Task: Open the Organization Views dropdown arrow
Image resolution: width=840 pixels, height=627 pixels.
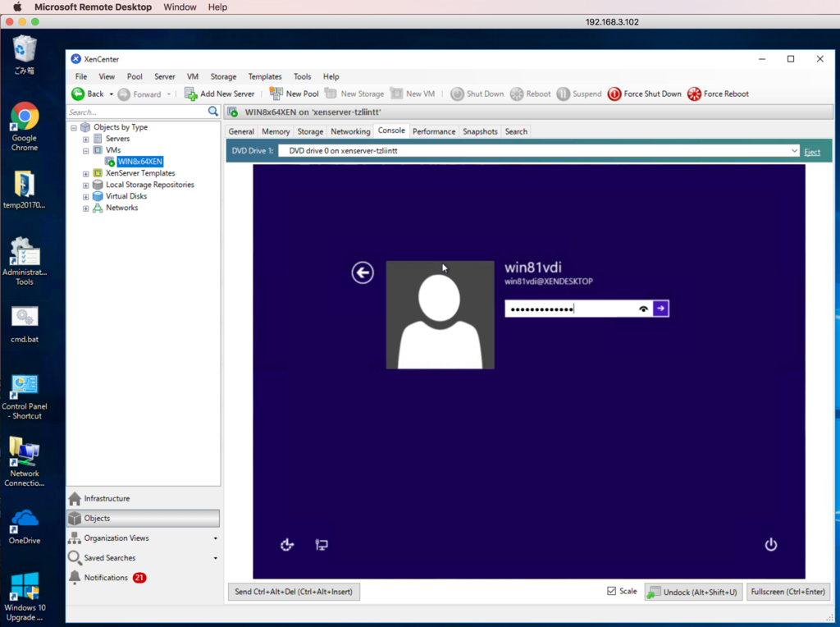Action: click(216, 538)
